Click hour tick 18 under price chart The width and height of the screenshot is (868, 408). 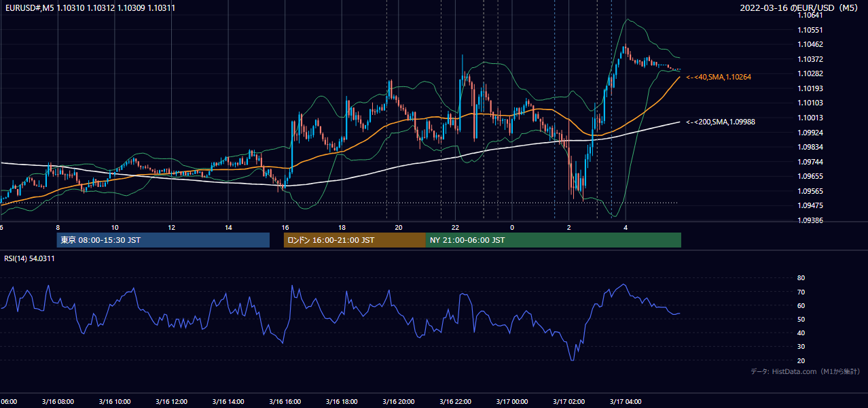click(x=342, y=227)
